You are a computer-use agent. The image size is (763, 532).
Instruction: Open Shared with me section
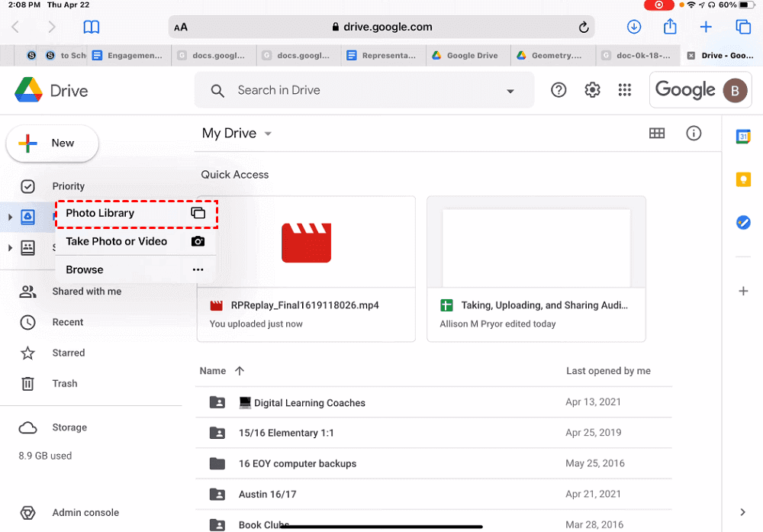[86, 292]
